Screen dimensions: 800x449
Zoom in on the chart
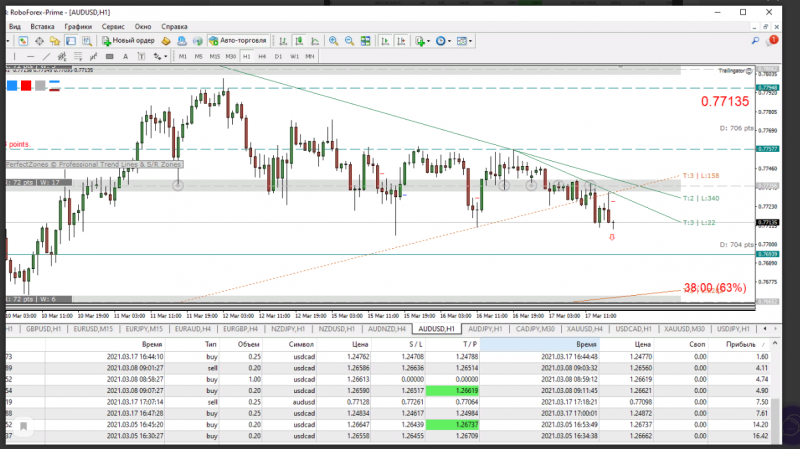pyautogui.click(x=333, y=41)
